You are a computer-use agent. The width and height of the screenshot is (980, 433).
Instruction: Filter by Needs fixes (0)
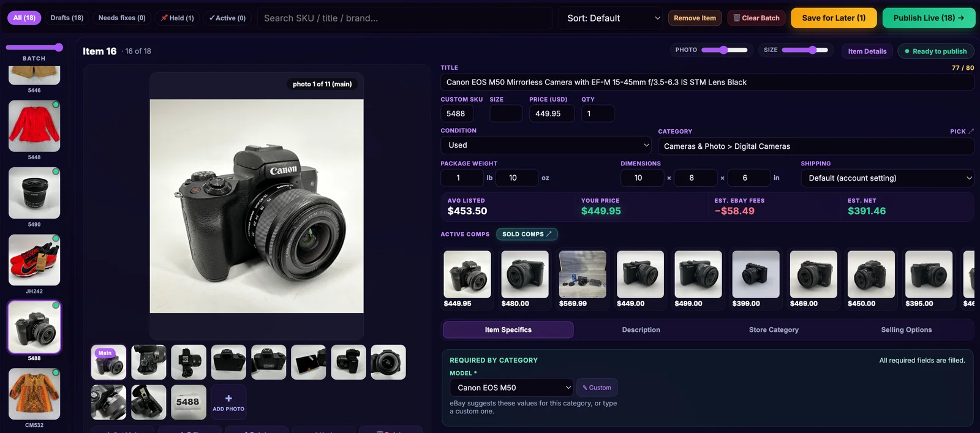pyautogui.click(x=122, y=18)
